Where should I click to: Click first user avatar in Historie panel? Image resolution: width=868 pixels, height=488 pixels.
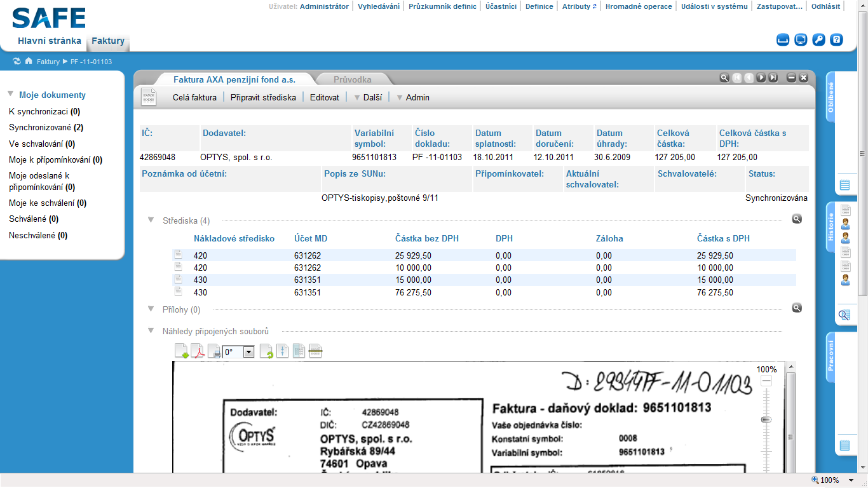(845, 224)
